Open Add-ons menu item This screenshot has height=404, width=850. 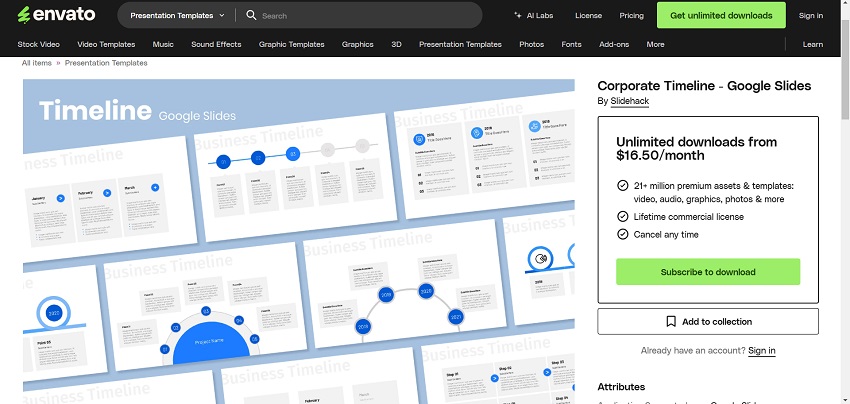pos(614,44)
